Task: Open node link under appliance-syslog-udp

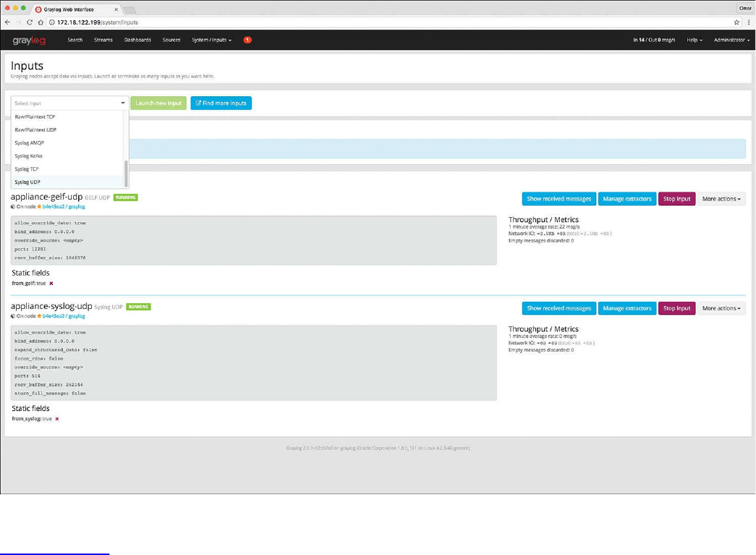Action: (64, 316)
